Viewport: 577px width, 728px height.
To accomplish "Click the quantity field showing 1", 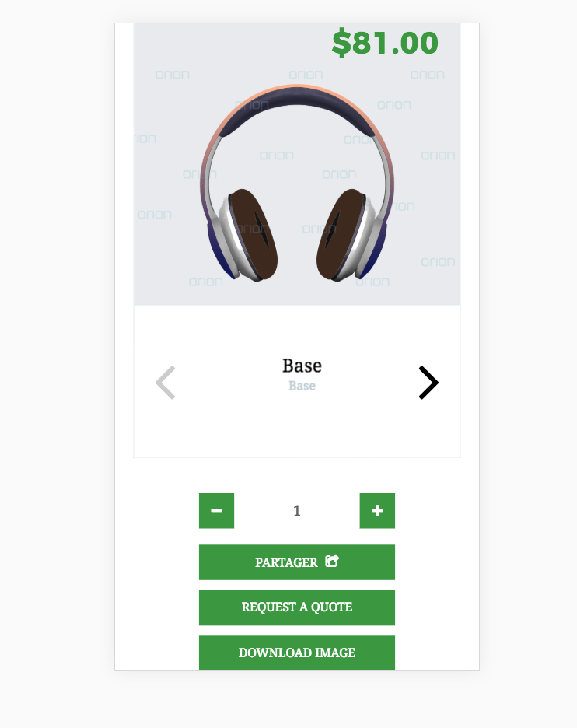I will 297,511.
